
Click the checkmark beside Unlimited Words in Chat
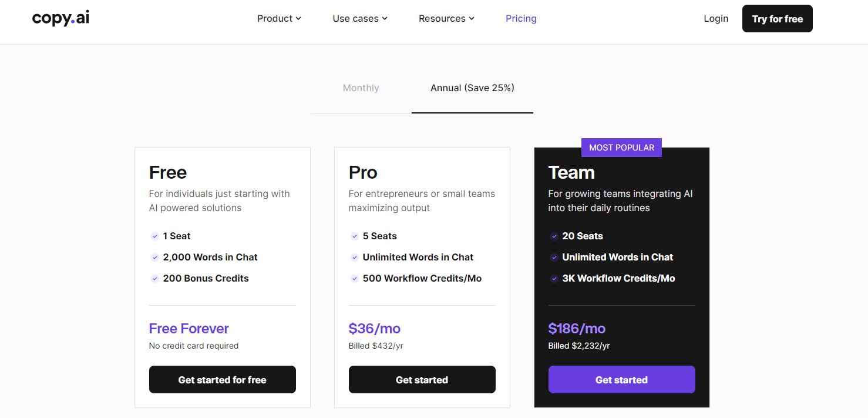354,257
